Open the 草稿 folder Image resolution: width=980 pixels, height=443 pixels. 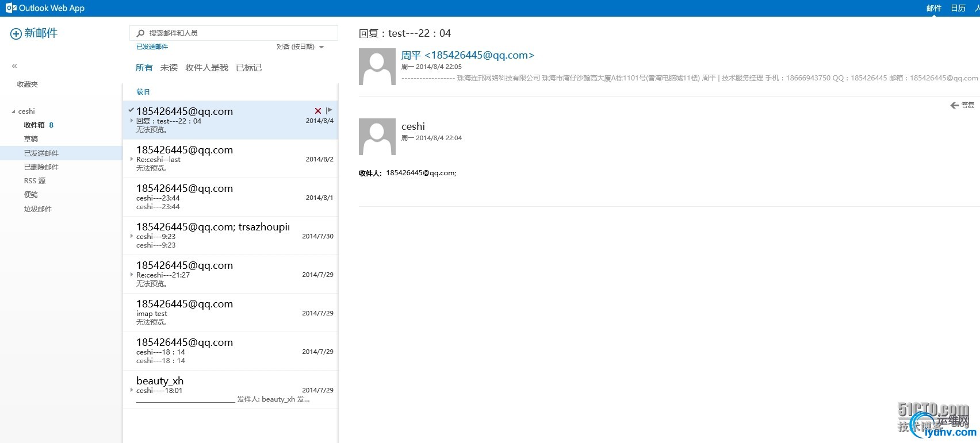click(31, 139)
